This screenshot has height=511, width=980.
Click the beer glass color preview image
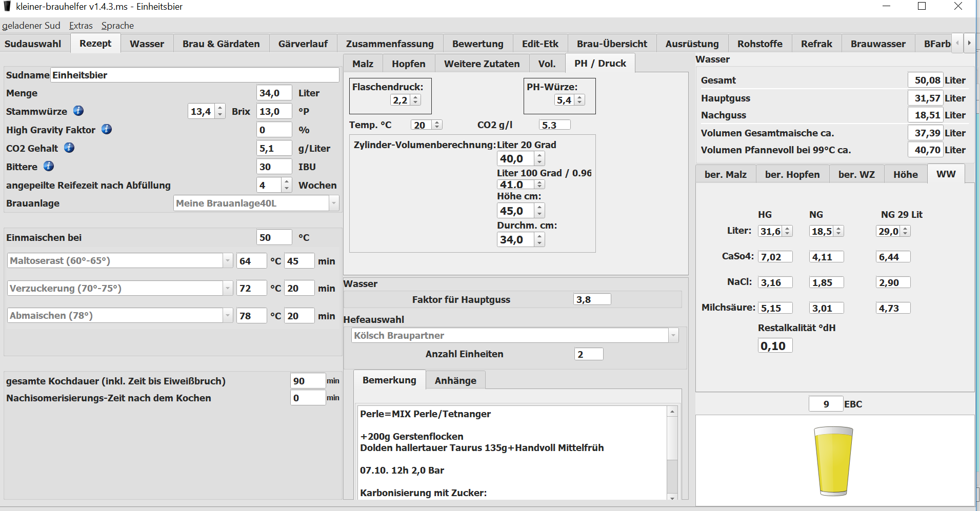click(x=833, y=461)
